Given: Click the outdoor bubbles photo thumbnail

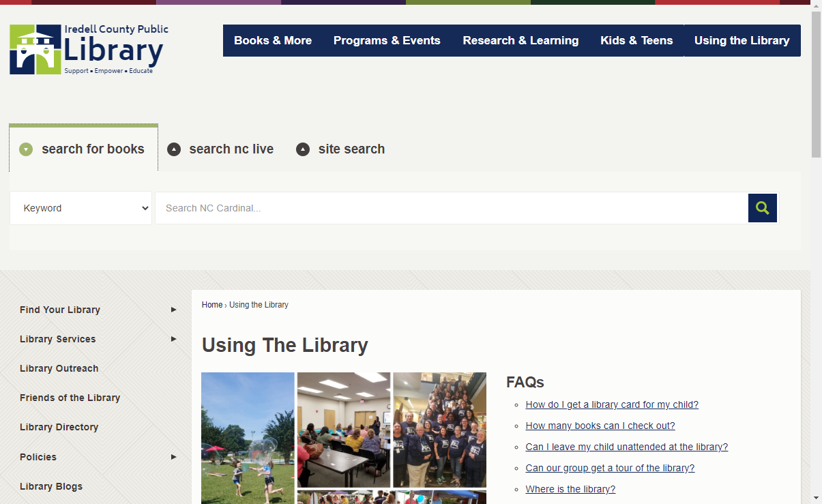Looking at the screenshot, I should pyautogui.click(x=248, y=438).
